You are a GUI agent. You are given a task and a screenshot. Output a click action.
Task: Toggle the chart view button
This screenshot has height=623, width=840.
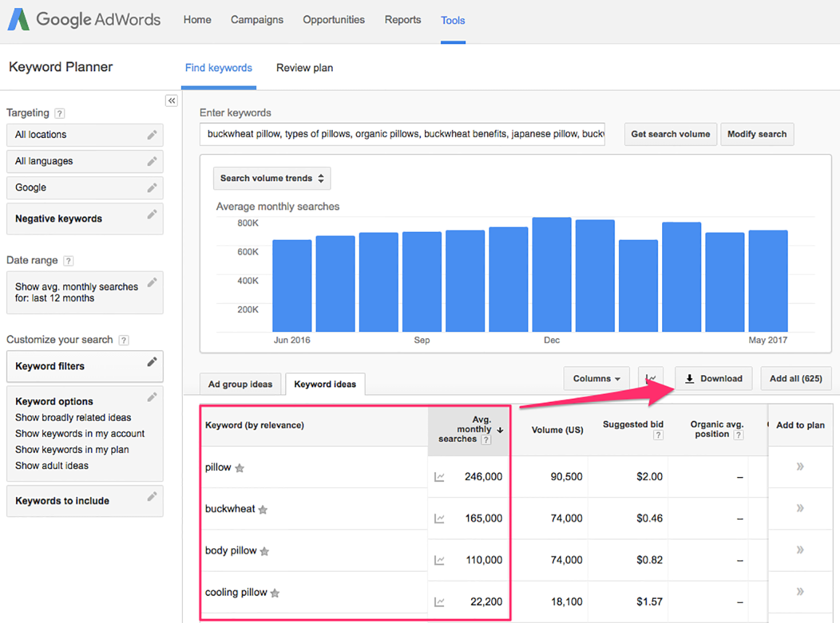651,378
